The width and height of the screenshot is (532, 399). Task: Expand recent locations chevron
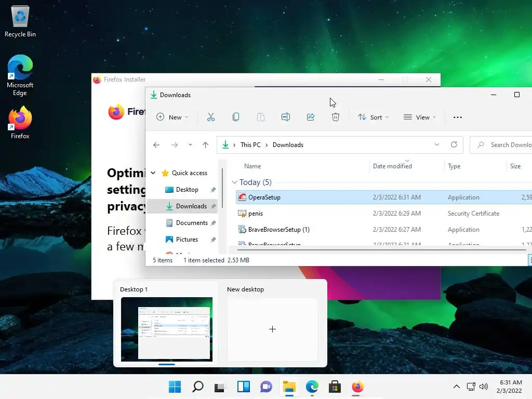click(190, 145)
